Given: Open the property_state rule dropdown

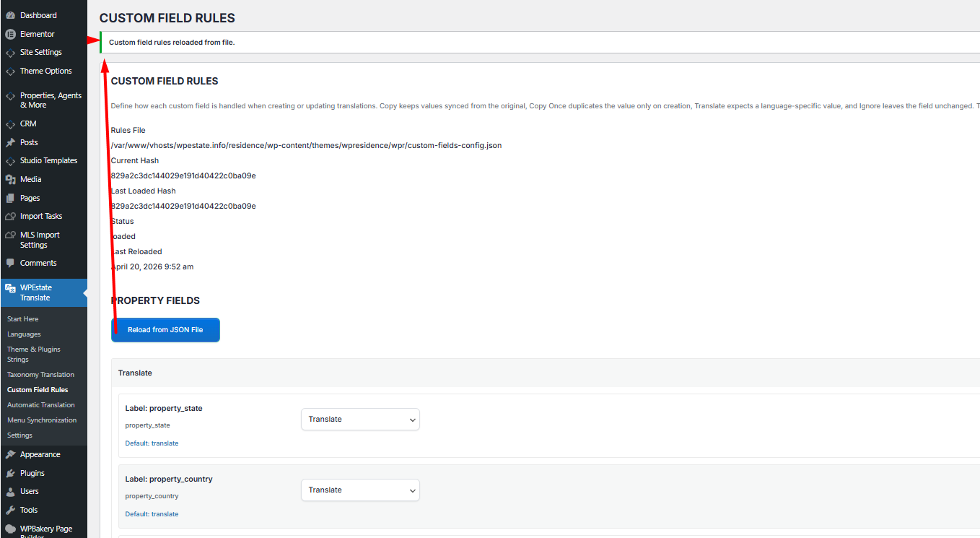Looking at the screenshot, I should [x=360, y=420].
